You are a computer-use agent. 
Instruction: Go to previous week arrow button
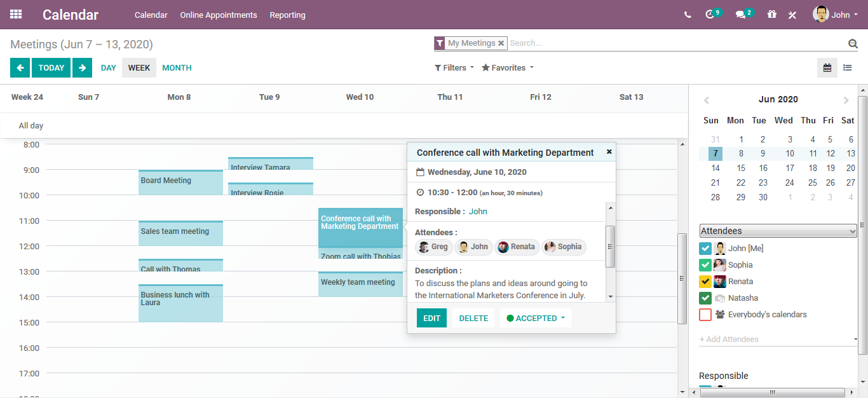click(20, 68)
